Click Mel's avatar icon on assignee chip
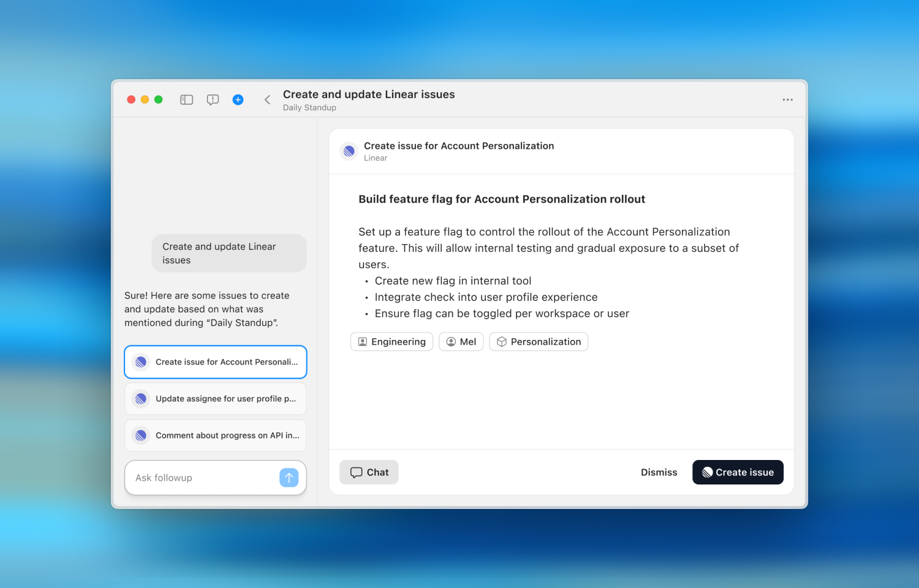 coord(451,341)
